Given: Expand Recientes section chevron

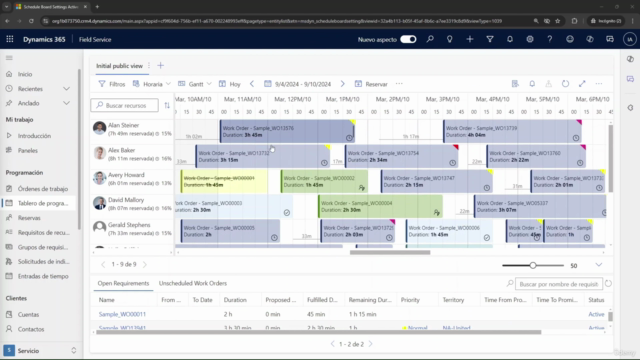Looking at the screenshot, I should tap(67, 89).
